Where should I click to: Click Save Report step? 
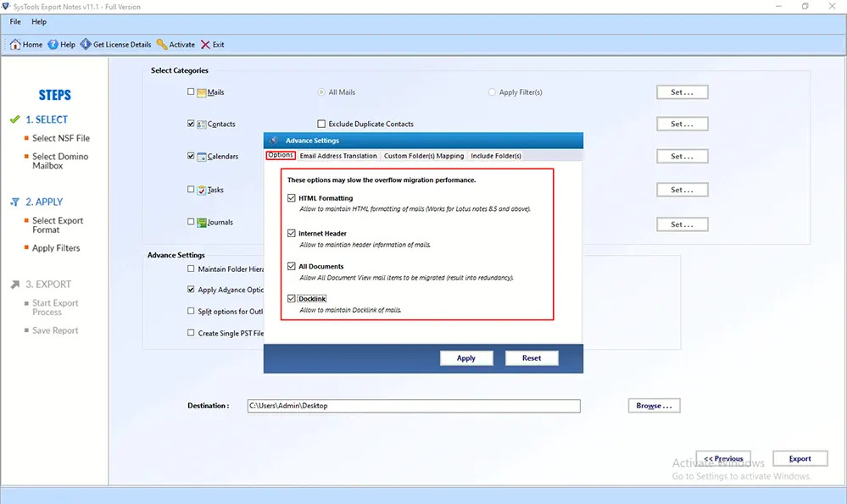55,330
